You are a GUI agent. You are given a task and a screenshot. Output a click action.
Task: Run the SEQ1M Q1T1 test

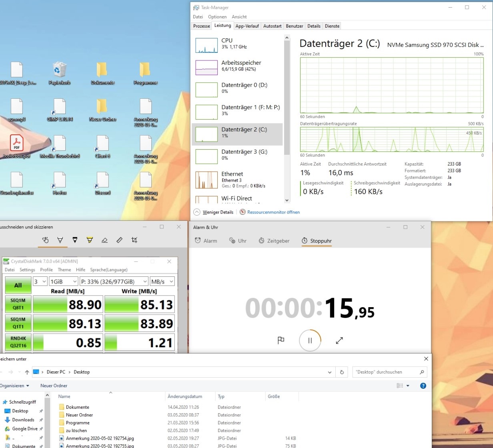click(x=18, y=323)
